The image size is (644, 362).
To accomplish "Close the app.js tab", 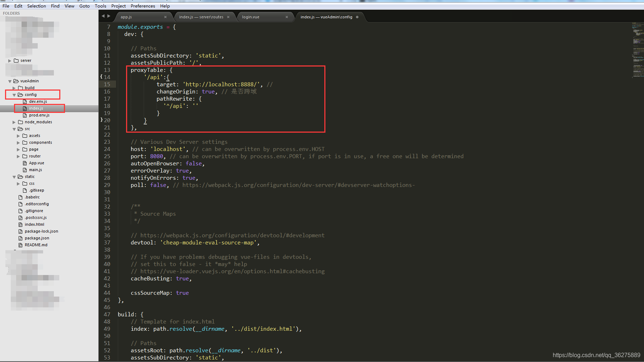I will coord(165,17).
